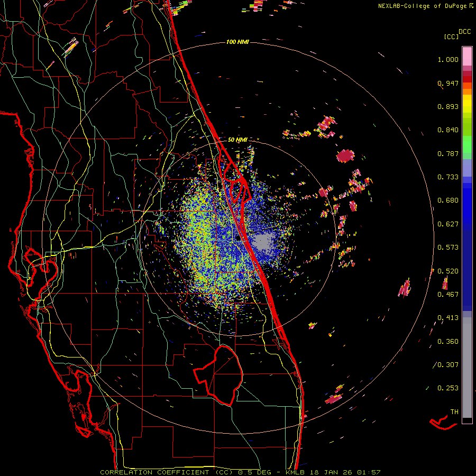Select the 0.733 value on the scale
The width and height of the screenshot is (476, 476).
tap(448, 177)
